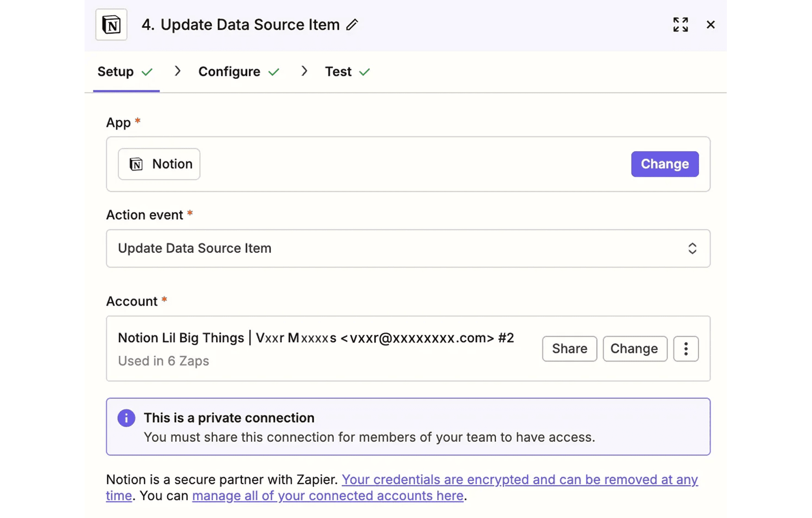
Task: Expand the panel to full screen
Action: pos(680,25)
